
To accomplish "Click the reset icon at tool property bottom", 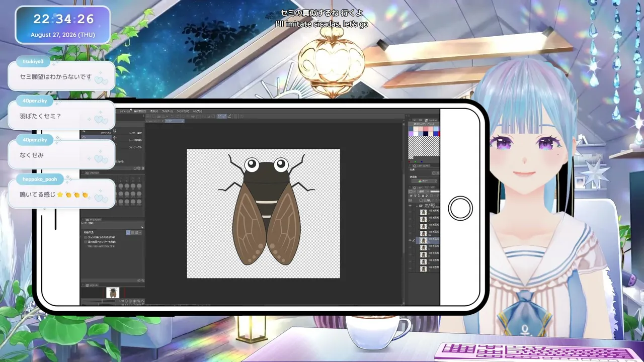I will pyautogui.click(x=139, y=281).
